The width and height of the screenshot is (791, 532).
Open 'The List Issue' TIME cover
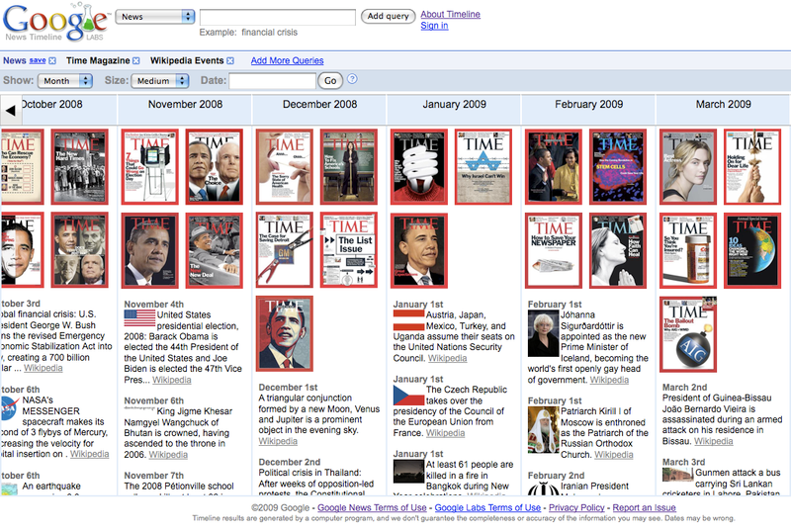[x=349, y=250]
